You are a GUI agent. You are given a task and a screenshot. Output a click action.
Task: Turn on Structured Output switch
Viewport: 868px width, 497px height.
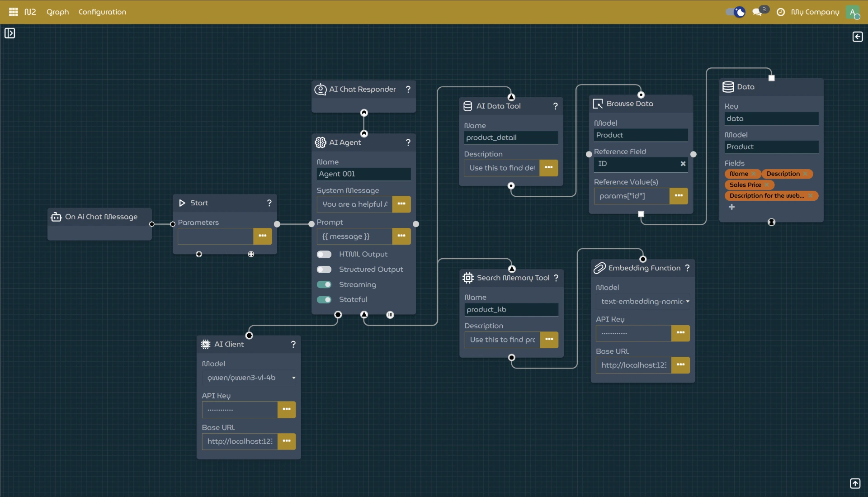pos(324,270)
